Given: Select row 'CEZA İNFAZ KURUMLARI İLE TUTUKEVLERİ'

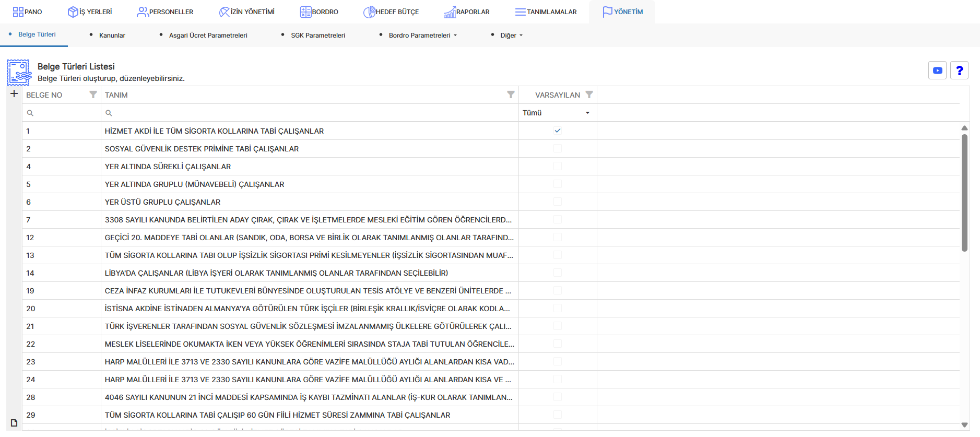Looking at the screenshot, I should point(491,291).
